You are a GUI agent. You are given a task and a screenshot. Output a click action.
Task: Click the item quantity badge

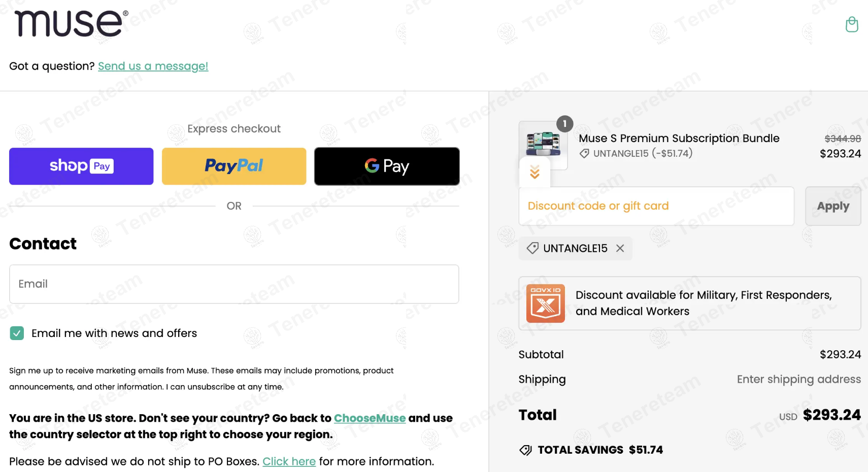tap(564, 124)
